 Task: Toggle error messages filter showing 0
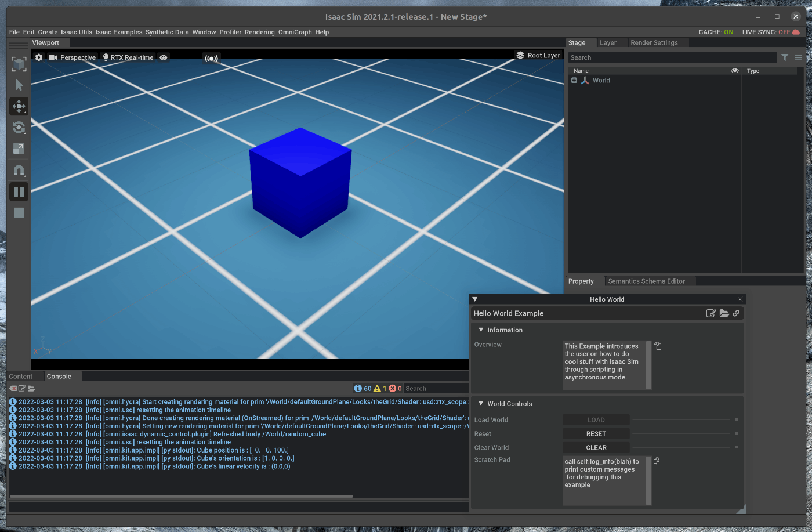coord(396,389)
